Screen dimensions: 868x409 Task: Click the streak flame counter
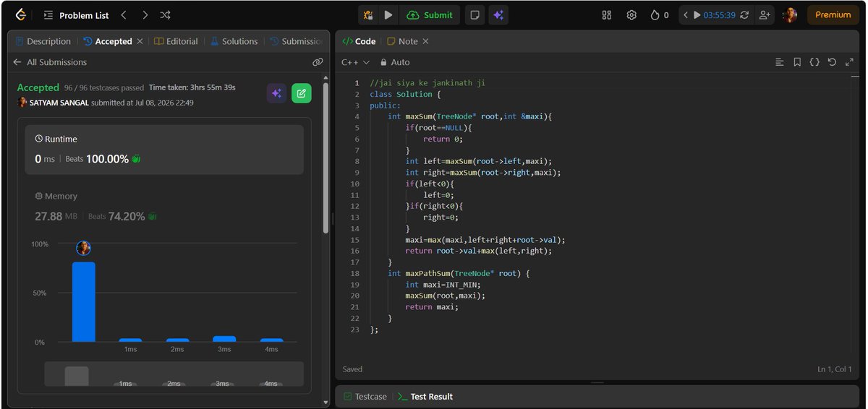pos(659,14)
